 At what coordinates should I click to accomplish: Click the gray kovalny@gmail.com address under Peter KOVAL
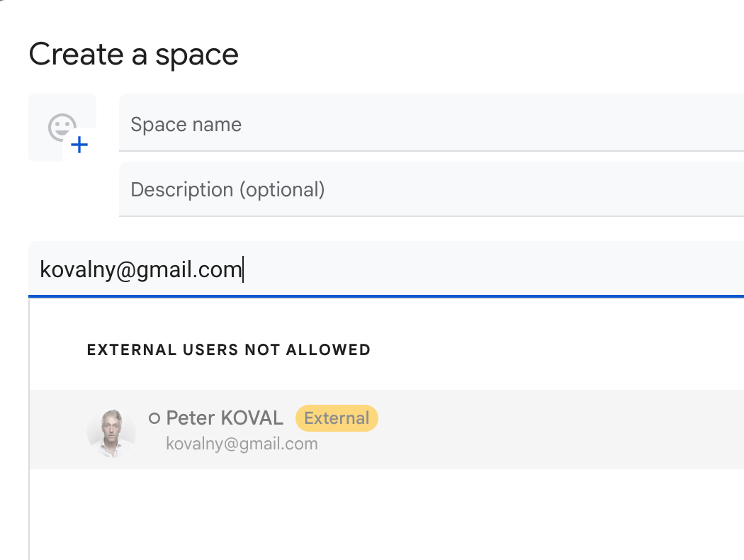click(242, 444)
